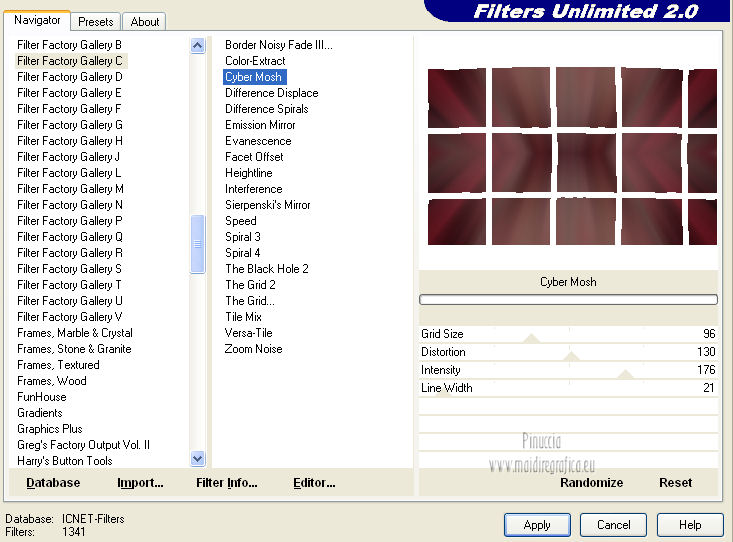Select Filter Factory Gallery N category
The image size is (733, 542).
[70, 205]
